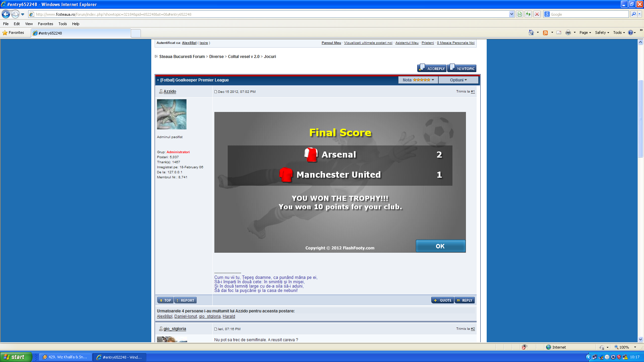Screen dimensions: 644x362
Task: Refresh the page with the green arrows icon
Action: (528, 14)
